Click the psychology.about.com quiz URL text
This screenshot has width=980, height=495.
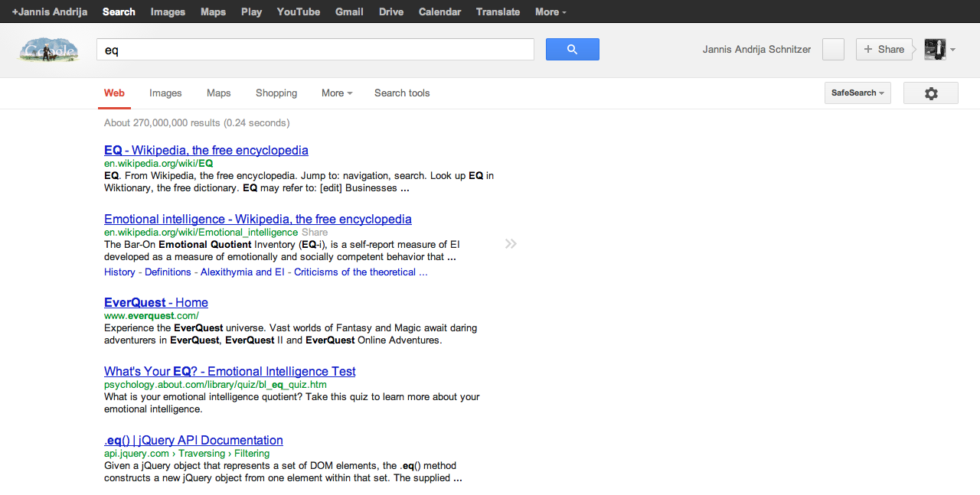[x=215, y=384]
